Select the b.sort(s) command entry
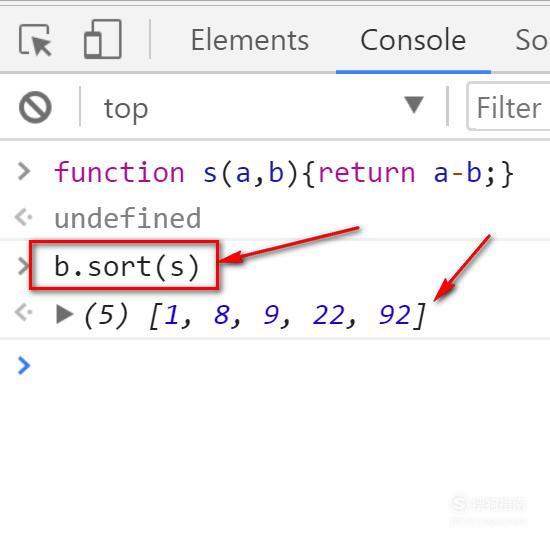This screenshot has height=550, width=550. tap(127, 267)
